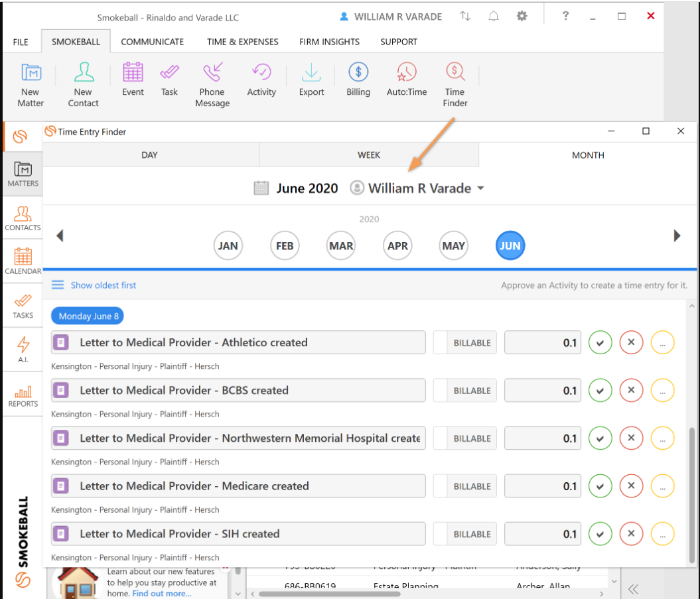Open the settings gear

[x=522, y=17]
